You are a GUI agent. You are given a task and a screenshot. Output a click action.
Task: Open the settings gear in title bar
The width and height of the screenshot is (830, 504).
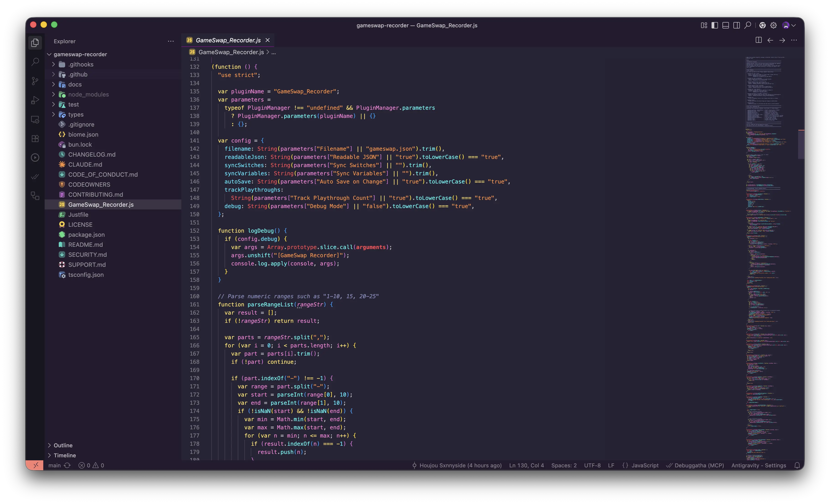774,25
